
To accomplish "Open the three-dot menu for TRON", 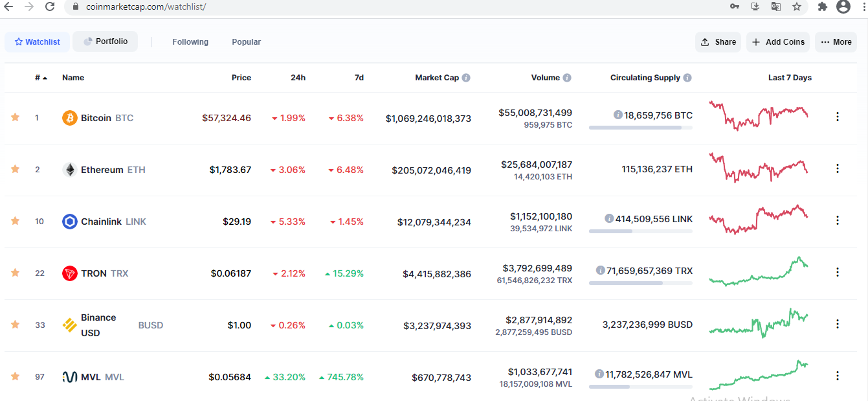I will click(x=838, y=272).
